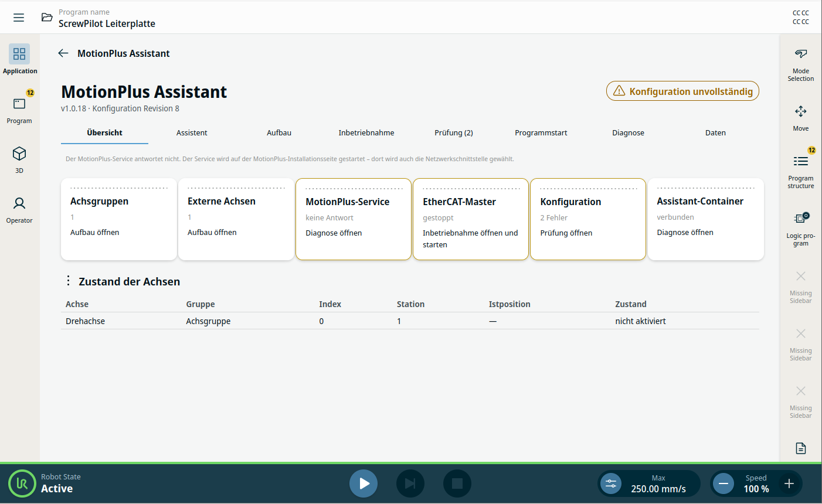This screenshot has width=822, height=504.
Task: Select the Programmstart tab
Action: pyautogui.click(x=541, y=133)
